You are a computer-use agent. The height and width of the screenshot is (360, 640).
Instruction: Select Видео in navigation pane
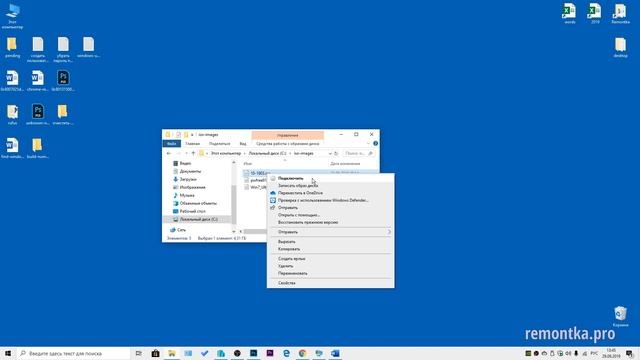(185, 163)
